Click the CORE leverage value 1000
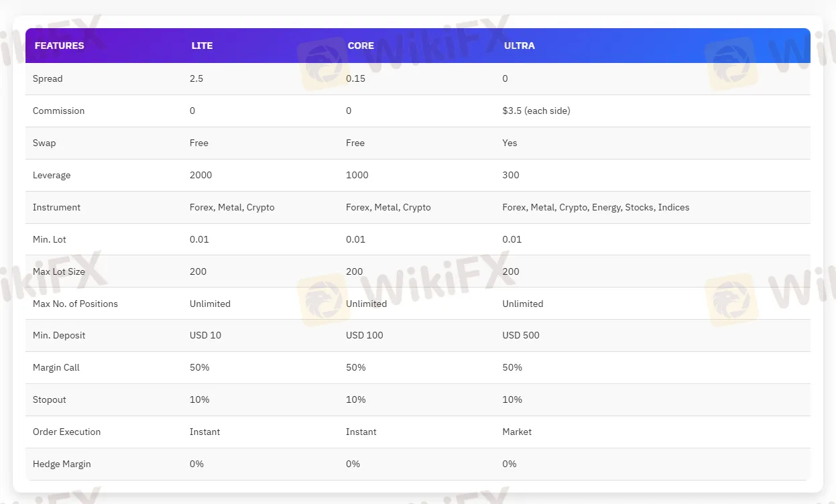This screenshot has height=504, width=836. coord(357,175)
